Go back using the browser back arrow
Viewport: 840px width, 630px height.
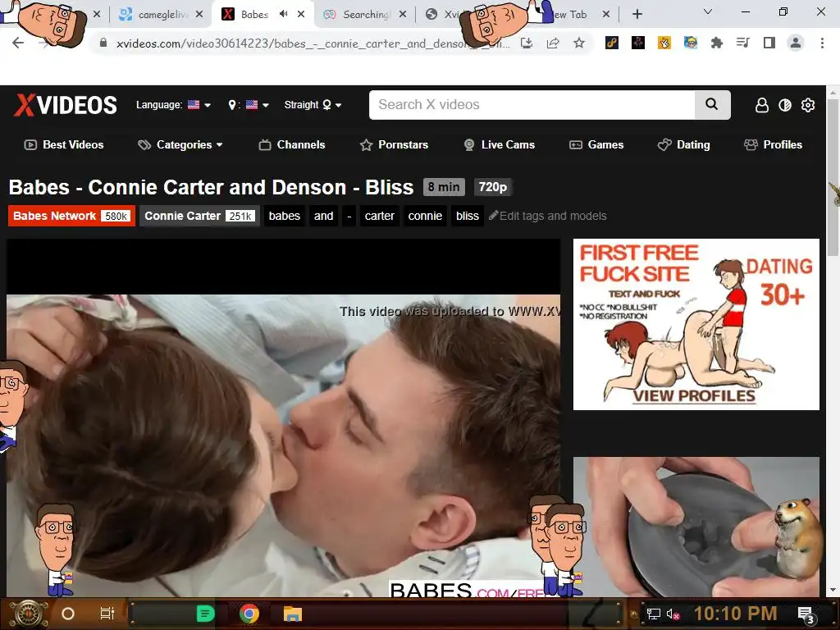tap(18, 43)
